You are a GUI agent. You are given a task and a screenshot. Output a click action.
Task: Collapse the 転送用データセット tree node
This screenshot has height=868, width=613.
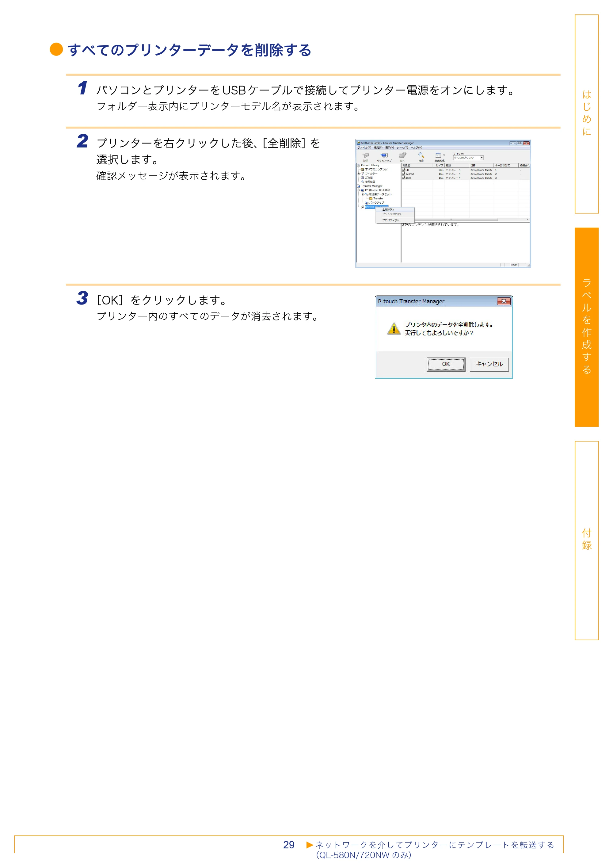coord(362,195)
